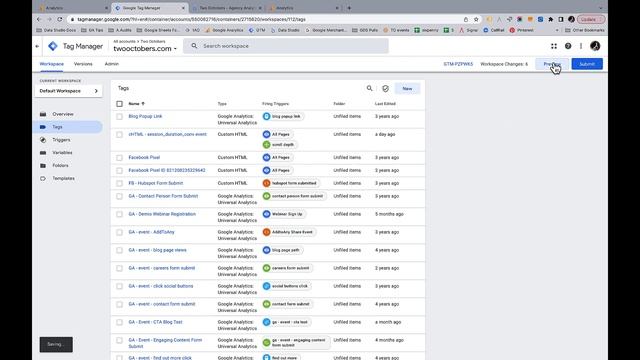
Task: Click the hubspot form submitted trigger icon
Action: pyautogui.click(x=267, y=183)
